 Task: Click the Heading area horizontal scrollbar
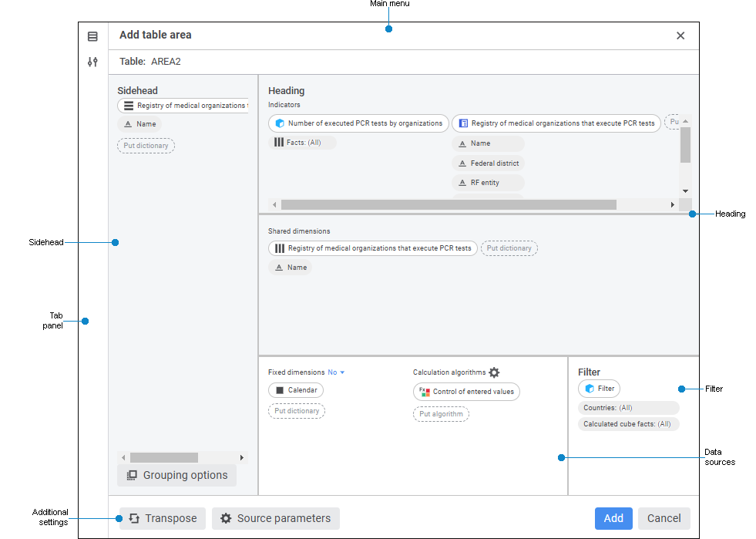pos(449,205)
